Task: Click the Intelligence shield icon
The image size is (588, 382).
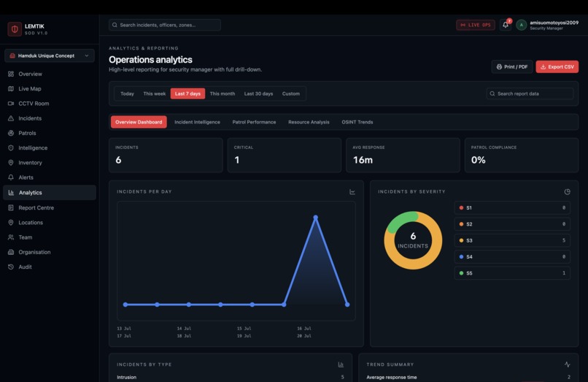Action: pyautogui.click(x=11, y=148)
